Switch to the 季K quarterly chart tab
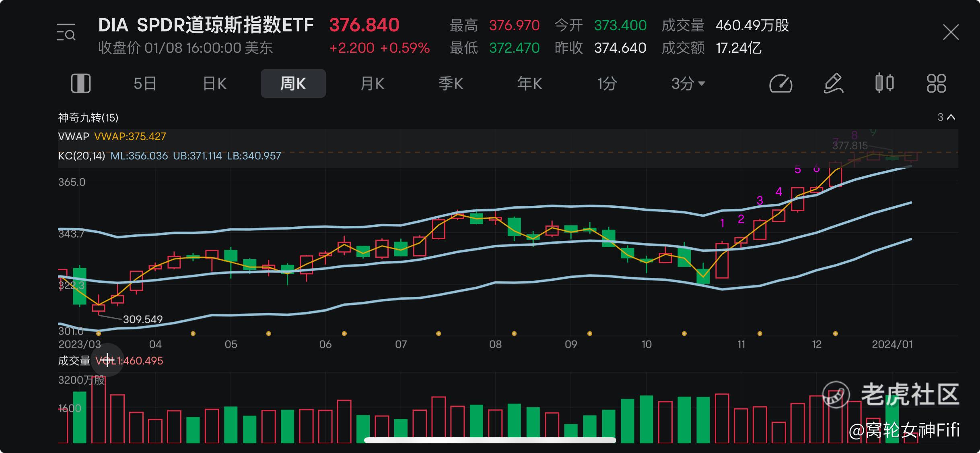The width and height of the screenshot is (980, 453). point(451,84)
